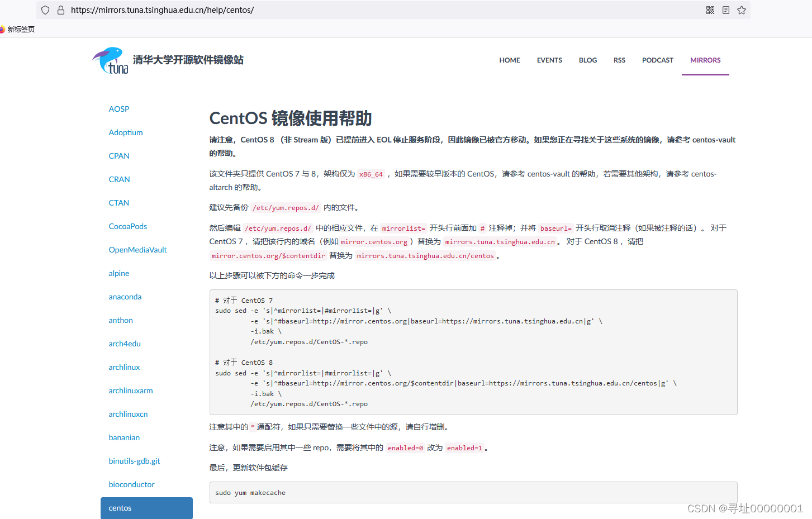Open the BLOG navigation item
Image resolution: width=812 pixels, height=519 pixels.
tap(588, 60)
